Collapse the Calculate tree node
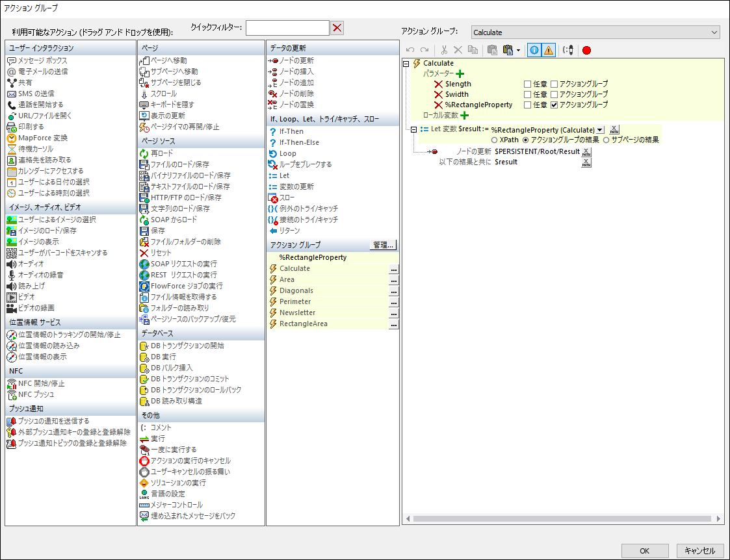 click(x=407, y=64)
